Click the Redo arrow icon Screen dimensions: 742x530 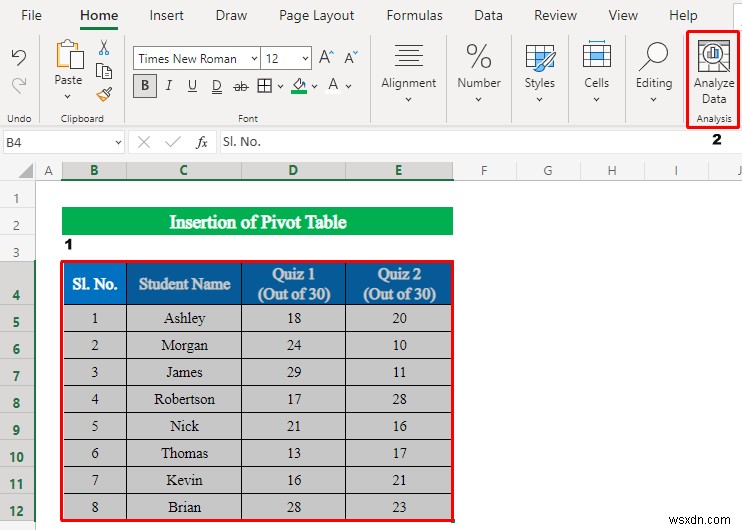click(x=19, y=86)
